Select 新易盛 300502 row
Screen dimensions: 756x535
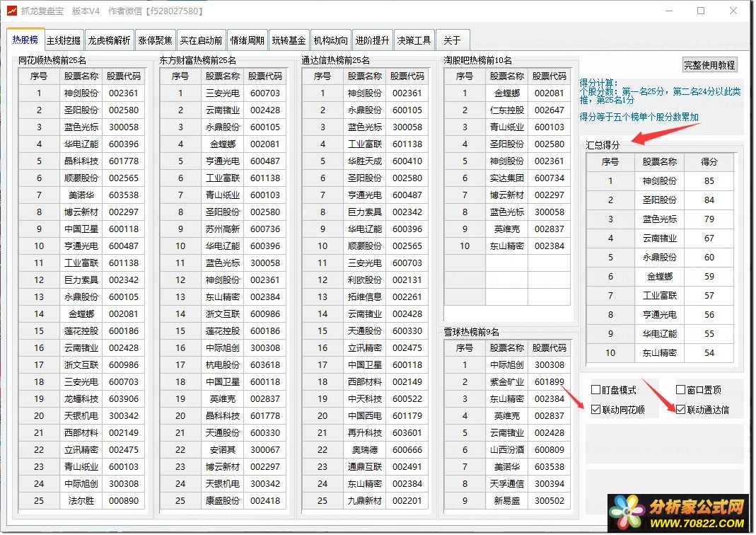click(x=507, y=501)
